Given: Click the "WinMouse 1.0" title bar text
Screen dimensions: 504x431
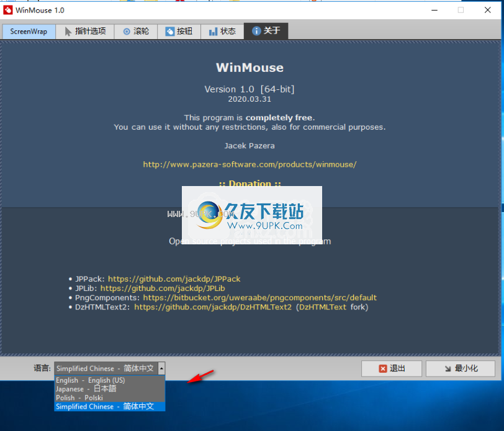Looking at the screenshot, I should pos(40,11).
